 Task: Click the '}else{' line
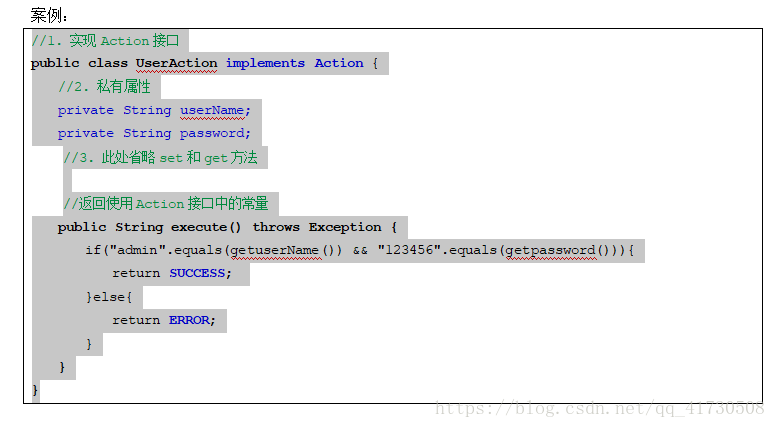(x=109, y=297)
